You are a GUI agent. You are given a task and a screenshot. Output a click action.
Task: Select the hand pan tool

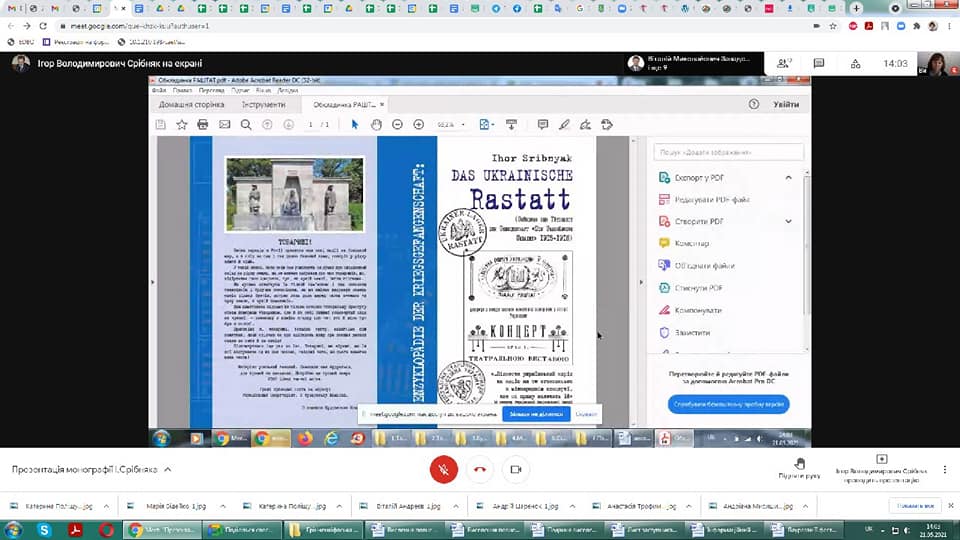[376, 125]
